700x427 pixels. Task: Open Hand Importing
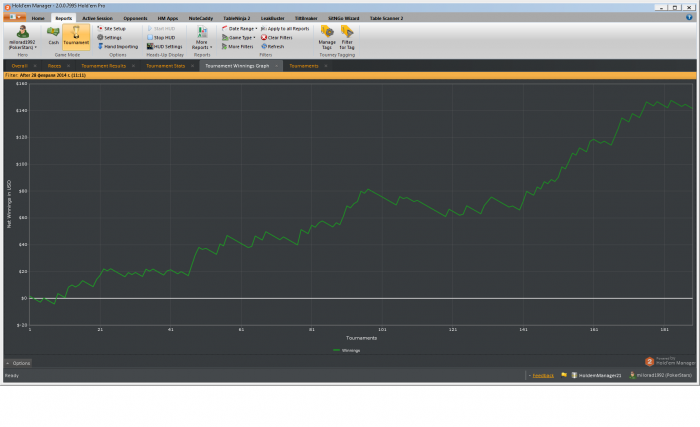click(118, 46)
